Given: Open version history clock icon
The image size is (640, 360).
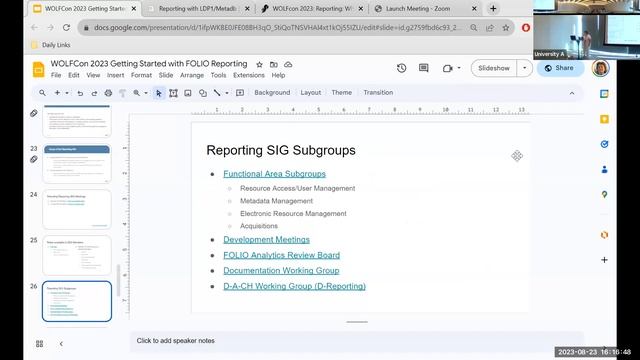Looking at the screenshot, I should [x=401, y=68].
